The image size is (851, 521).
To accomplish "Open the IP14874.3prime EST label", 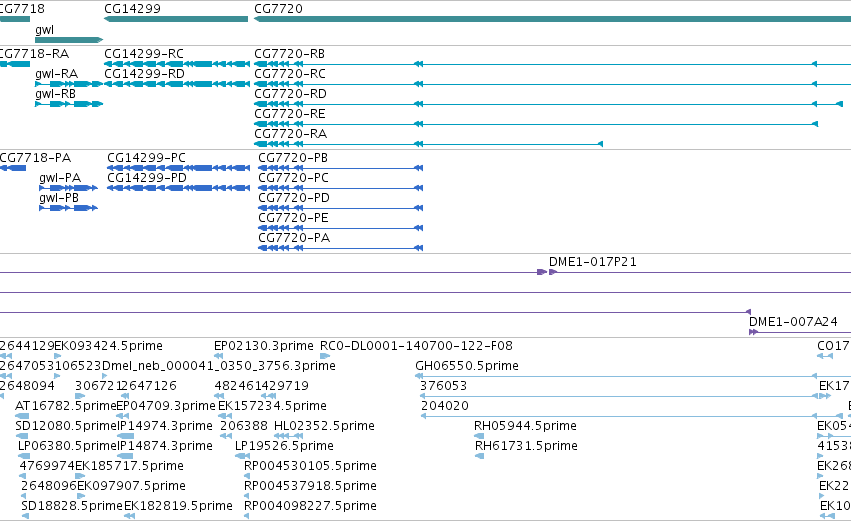I will [x=165, y=447].
